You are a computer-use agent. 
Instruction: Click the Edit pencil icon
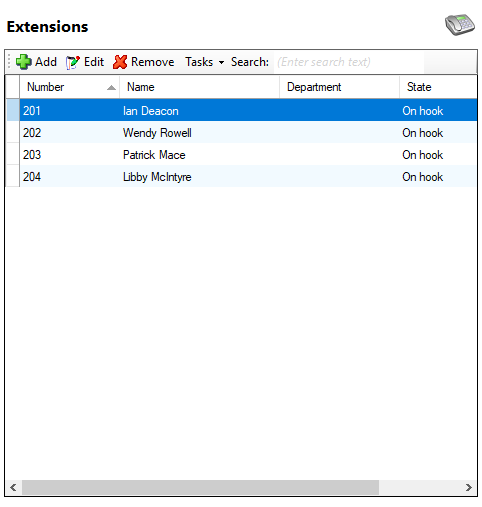73,62
